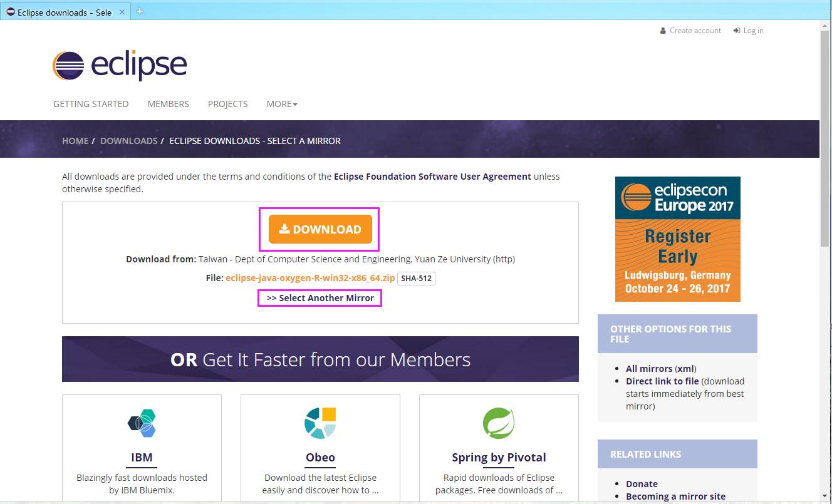
Task: Open the Donate link
Action: [x=642, y=484]
